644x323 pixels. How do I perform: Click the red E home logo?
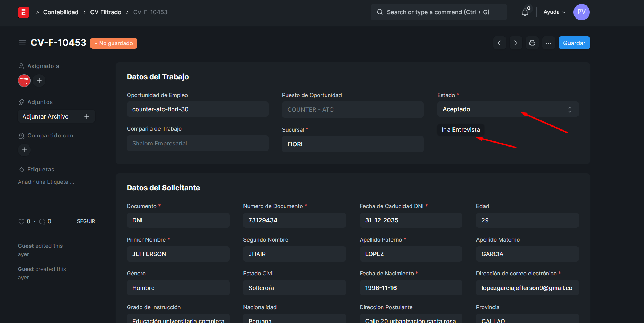(x=24, y=12)
